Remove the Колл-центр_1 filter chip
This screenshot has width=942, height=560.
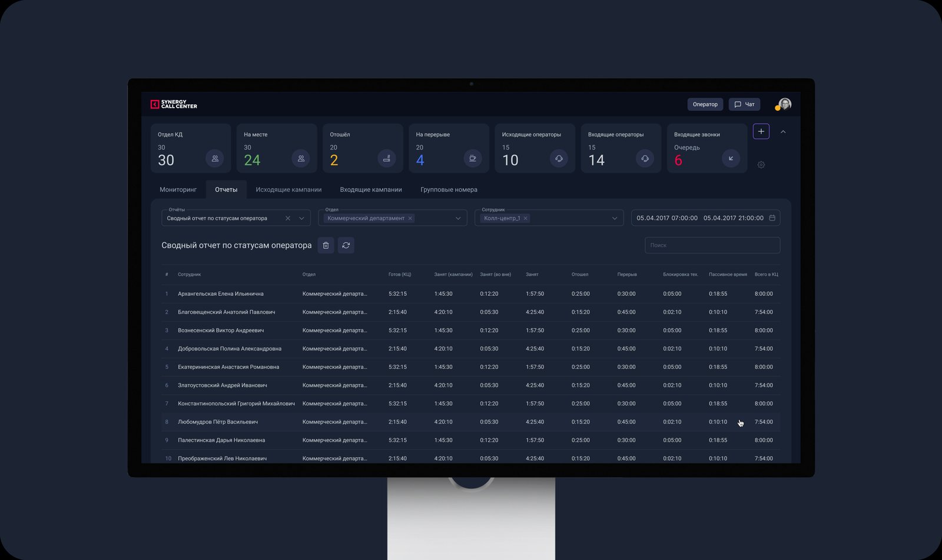tap(526, 218)
